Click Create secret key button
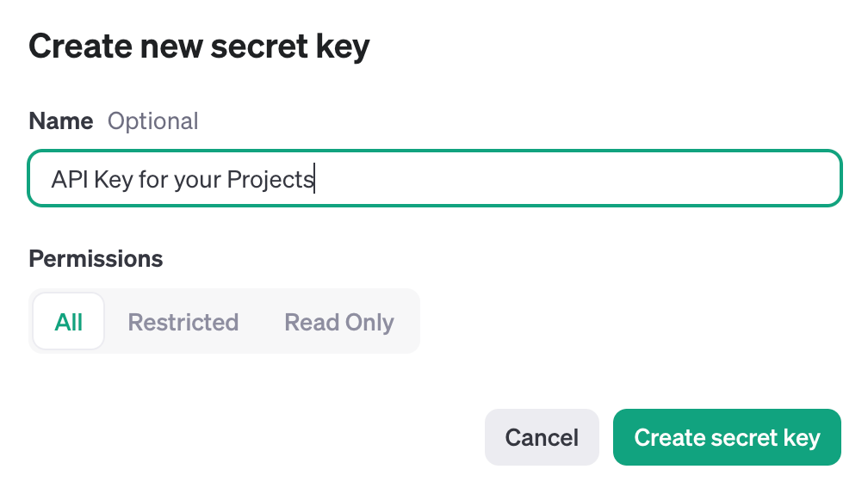Screen dimensions: 868x494 (727, 437)
